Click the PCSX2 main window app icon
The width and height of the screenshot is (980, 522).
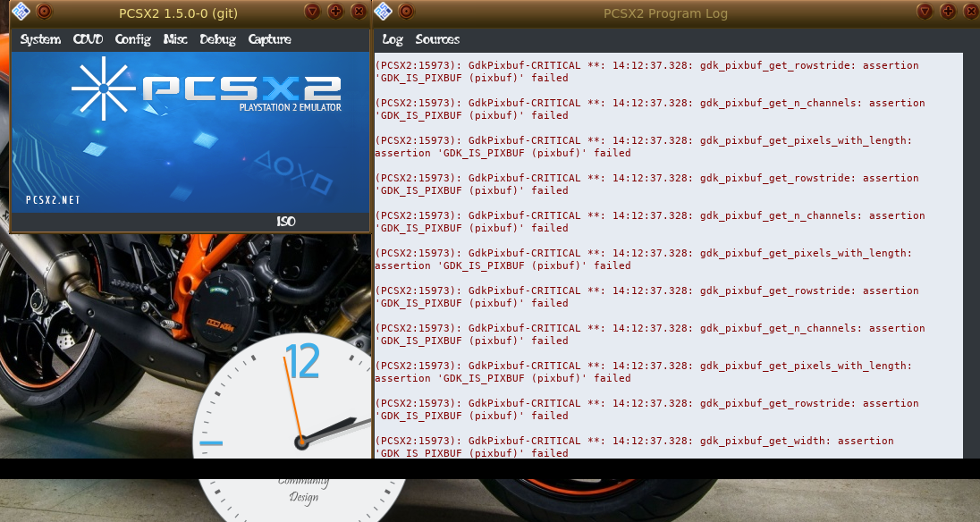[x=21, y=12]
